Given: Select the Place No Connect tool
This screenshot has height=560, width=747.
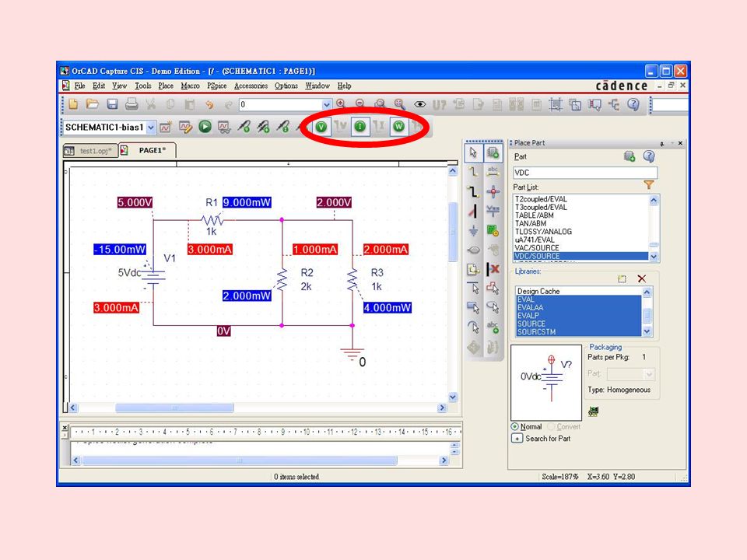Looking at the screenshot, I should pos(493,270).
